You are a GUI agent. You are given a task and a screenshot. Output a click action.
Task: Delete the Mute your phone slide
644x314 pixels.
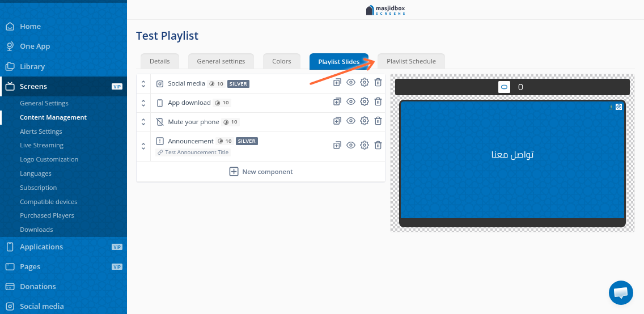378,121
